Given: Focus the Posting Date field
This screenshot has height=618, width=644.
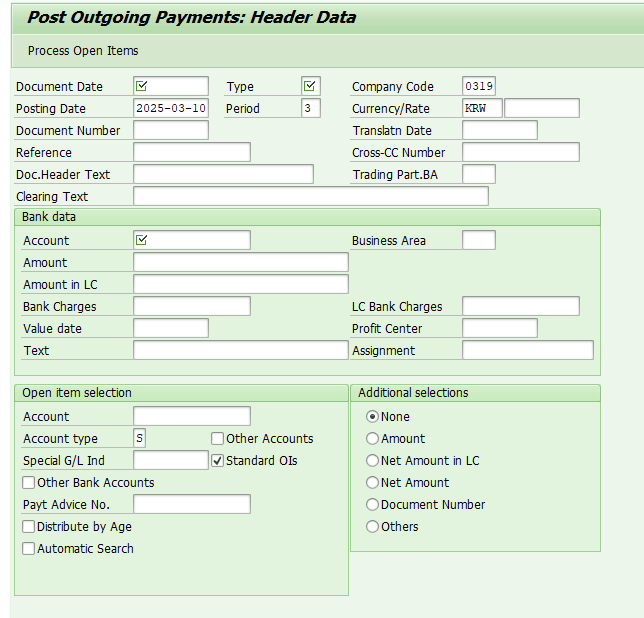Looking at the screenshot, I should (x=171, y=108).
